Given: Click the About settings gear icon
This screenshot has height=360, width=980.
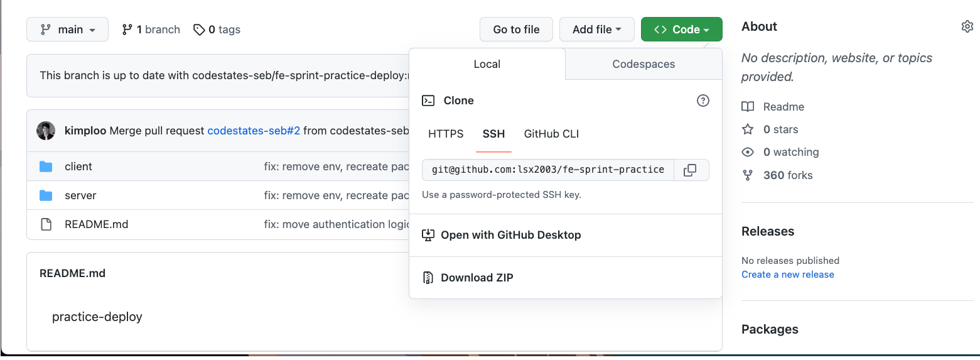Looking at the screenshot, I should (967, 26).
